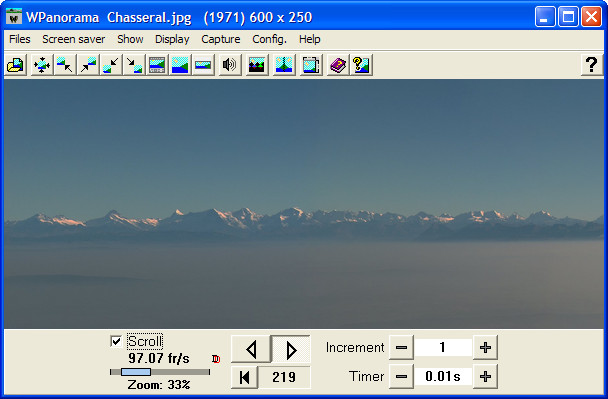Move window to bottom-right corner icon
The width and height of the screenshot is (608, 399).
(134, 65)
